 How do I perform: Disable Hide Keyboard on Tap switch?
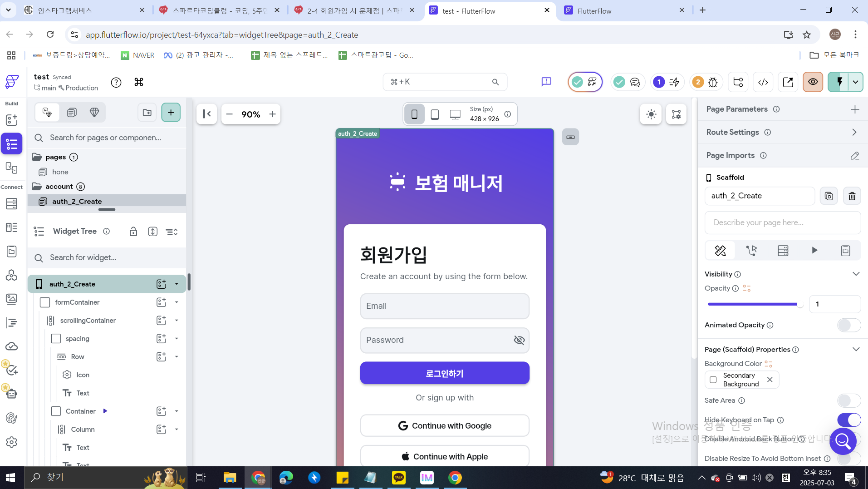(848, 420)
